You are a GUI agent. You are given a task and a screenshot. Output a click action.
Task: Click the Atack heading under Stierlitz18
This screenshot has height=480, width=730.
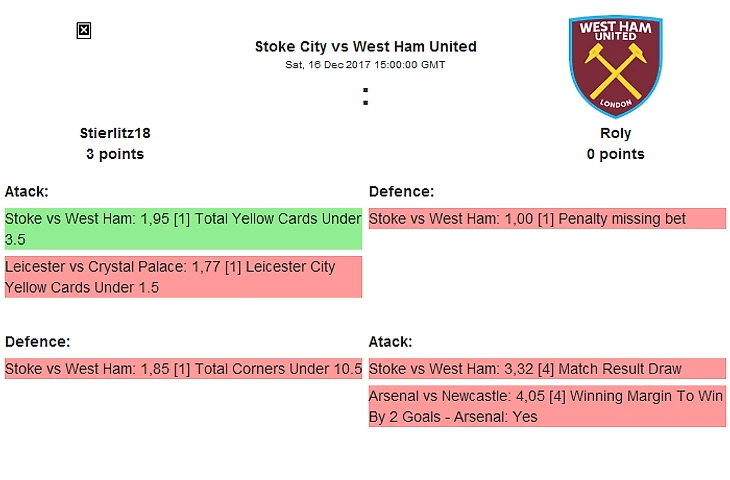(27, 191)
